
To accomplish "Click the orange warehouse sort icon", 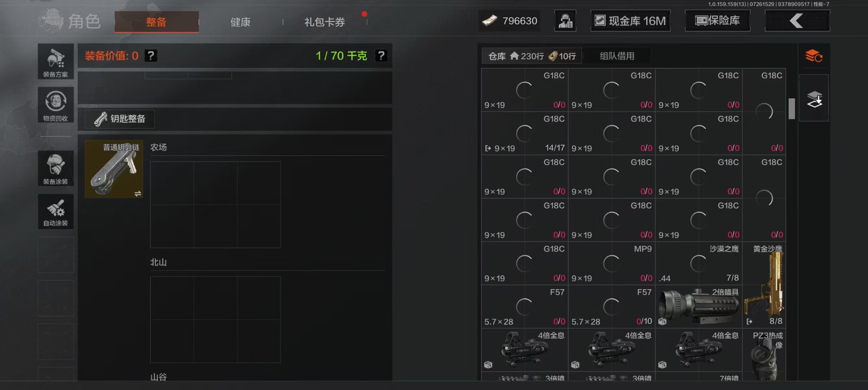I will (x=814, y=56).
